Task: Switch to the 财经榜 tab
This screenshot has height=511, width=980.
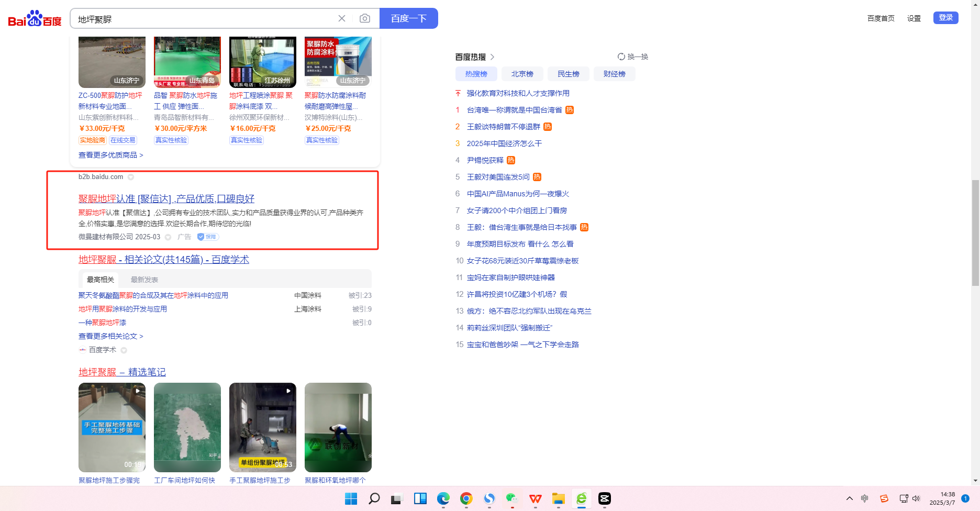Action: [x=614, y=74]
